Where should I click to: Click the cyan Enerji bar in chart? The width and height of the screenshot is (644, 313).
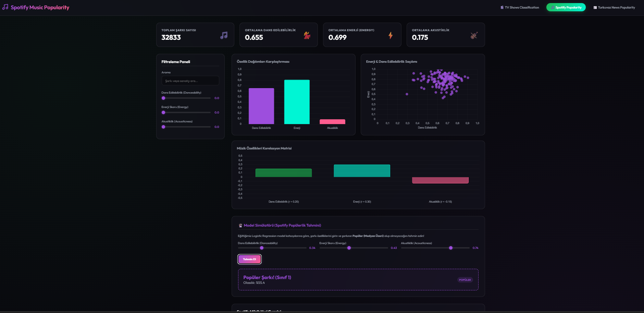(297, 102)
